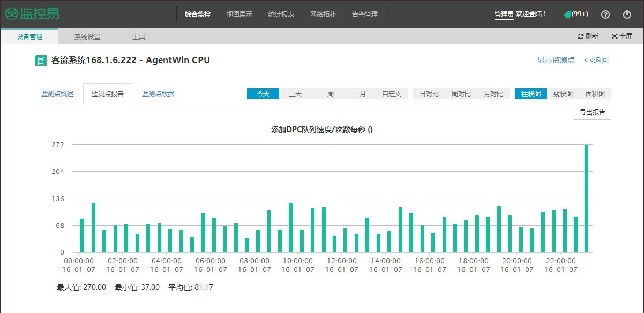Click the tallest bar in the chart

coord(586,198)
